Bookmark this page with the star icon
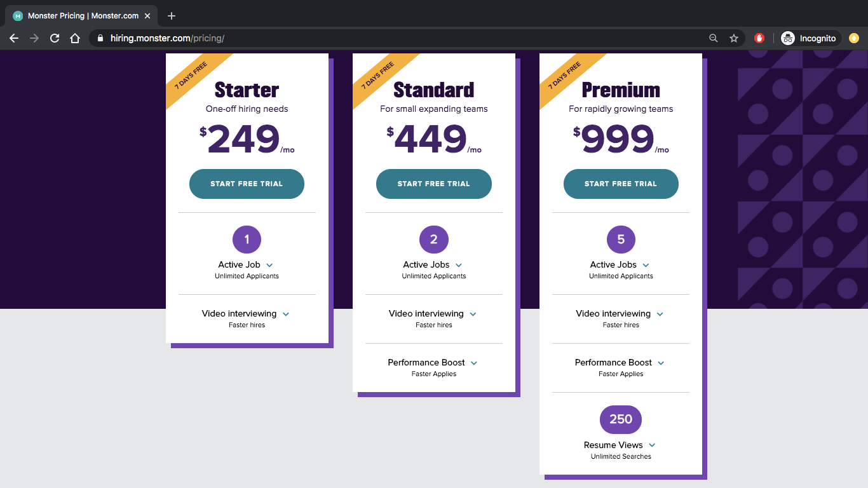 point(734,38)
